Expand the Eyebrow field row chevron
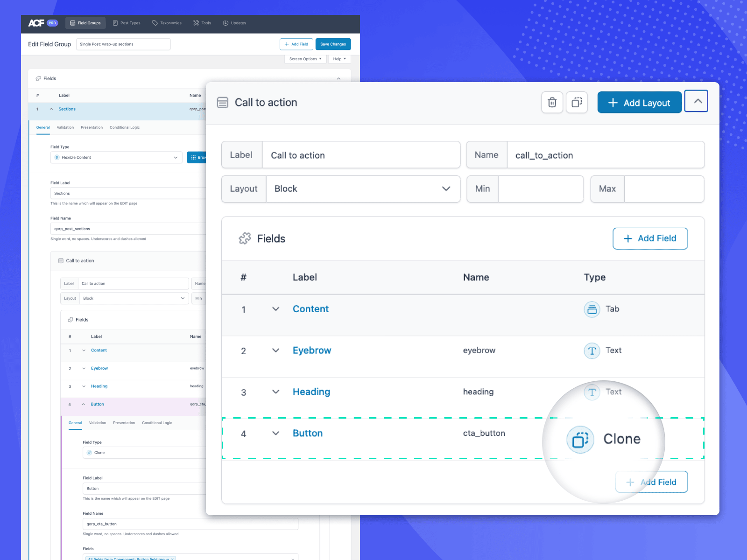747x560 pixels. coord(275,350)
